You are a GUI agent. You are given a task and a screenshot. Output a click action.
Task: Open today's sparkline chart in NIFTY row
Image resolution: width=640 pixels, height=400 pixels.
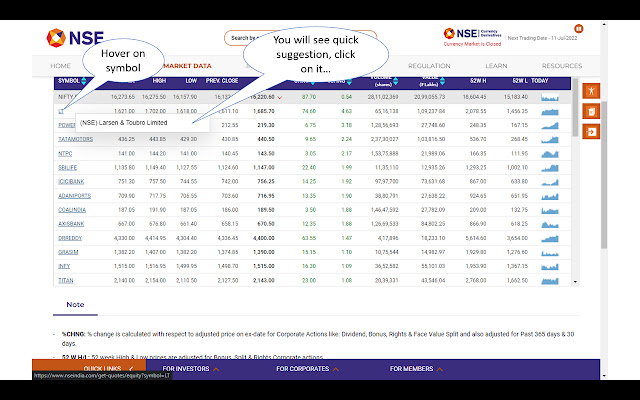click(x=549, y=98)
